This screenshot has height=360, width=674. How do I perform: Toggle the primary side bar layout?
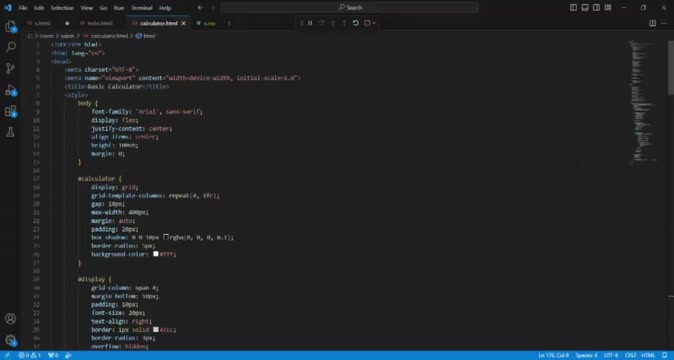(x=573, y=7)
